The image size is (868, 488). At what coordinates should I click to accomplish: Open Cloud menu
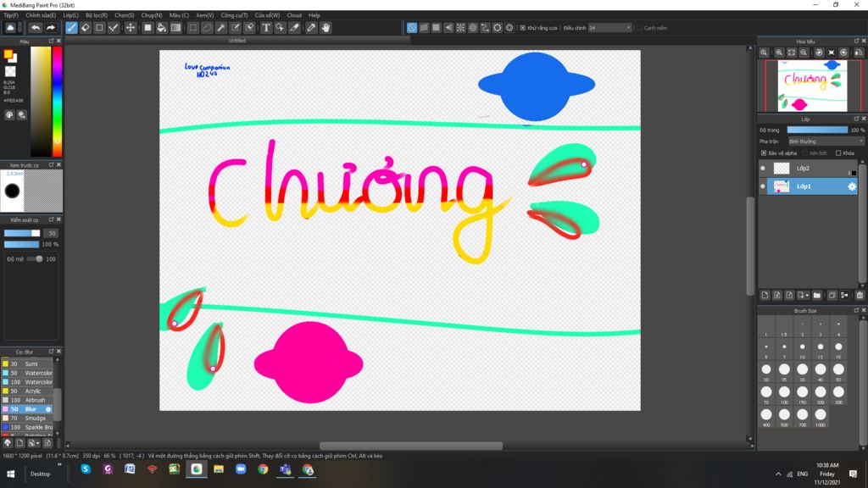pyautogui.click(x=294, y=15)
